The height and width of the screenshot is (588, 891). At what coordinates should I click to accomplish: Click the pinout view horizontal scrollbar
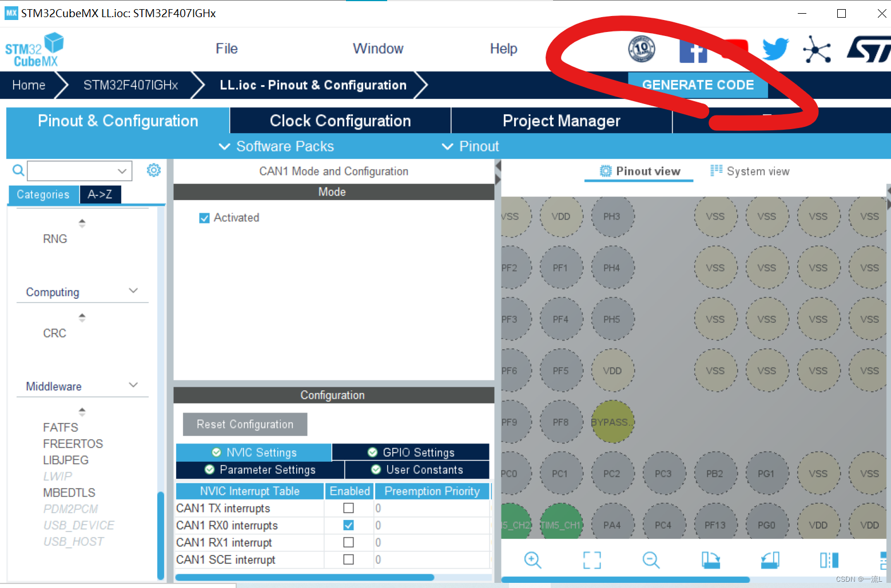tap(626, 579)
